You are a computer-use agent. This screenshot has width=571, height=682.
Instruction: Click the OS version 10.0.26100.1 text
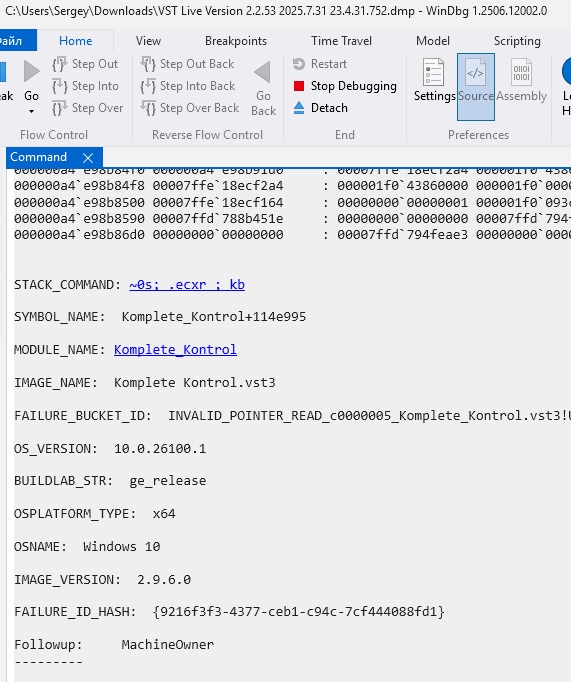pyautogui.click(x=160, y=448)
